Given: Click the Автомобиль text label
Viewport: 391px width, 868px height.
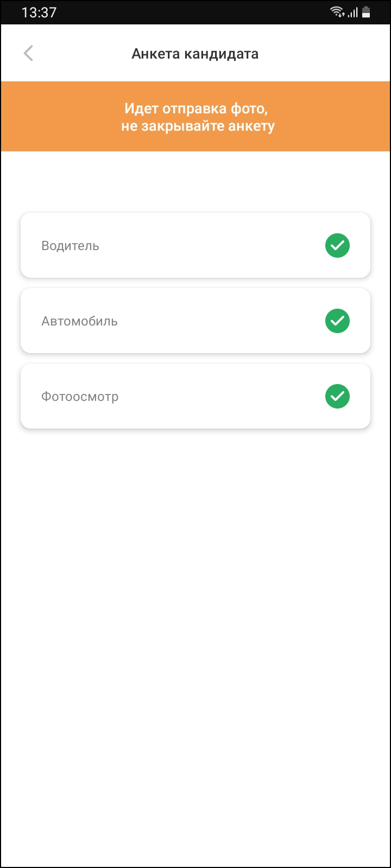Looking at the screenshot, I should click(x=79, y=321).
